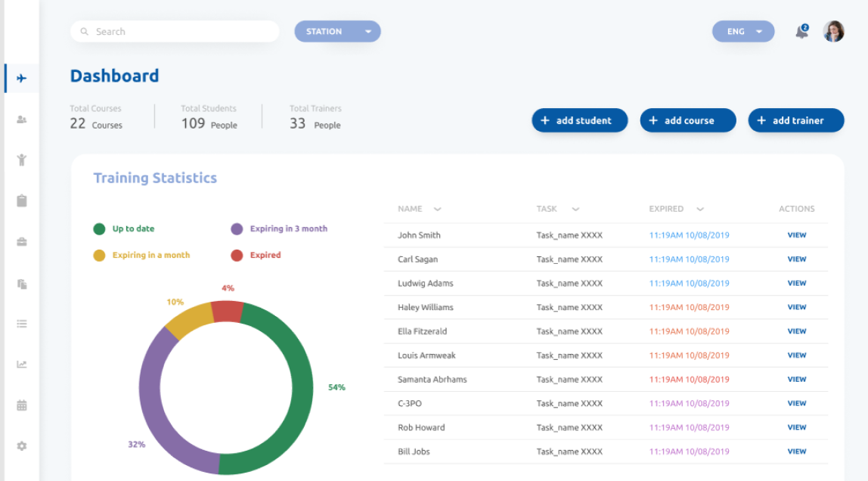This screenshot has width=868, height=481.
Task: Open the analytics chart icon in sidebar
Action: 21,364
